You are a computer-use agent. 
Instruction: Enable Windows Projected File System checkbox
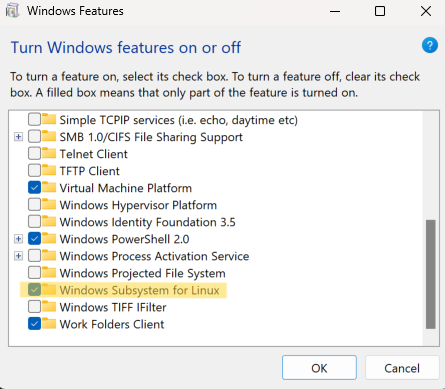tap(34, 273)
